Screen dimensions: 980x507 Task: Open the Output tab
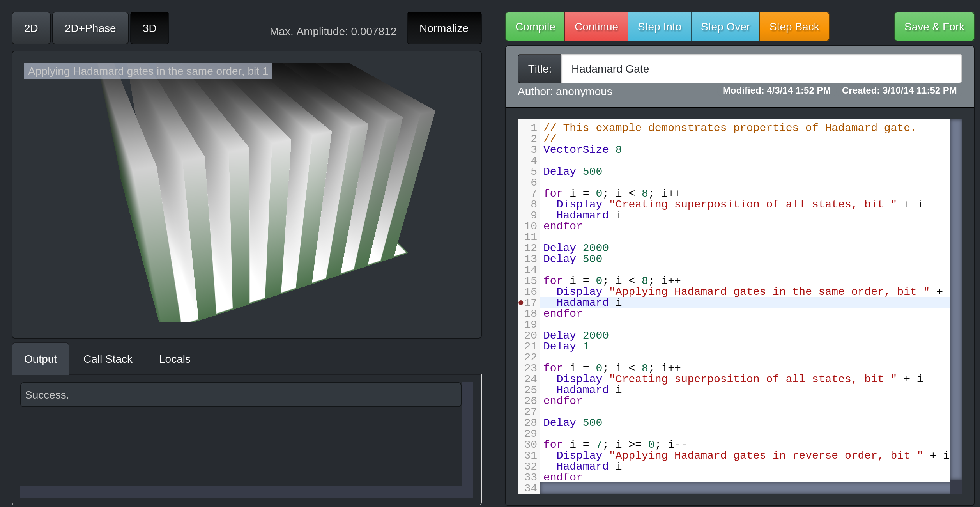pyautogui.click(x=41, y=359)
